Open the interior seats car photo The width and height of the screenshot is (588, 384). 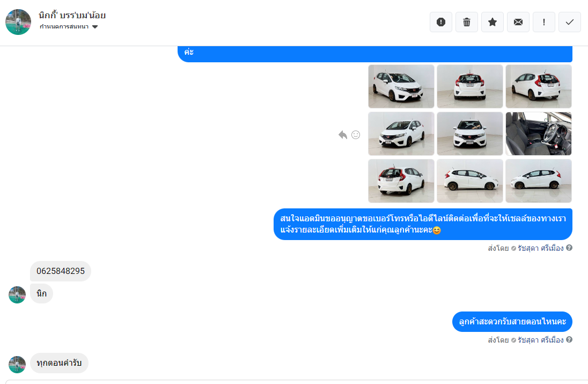pos(539,134)
